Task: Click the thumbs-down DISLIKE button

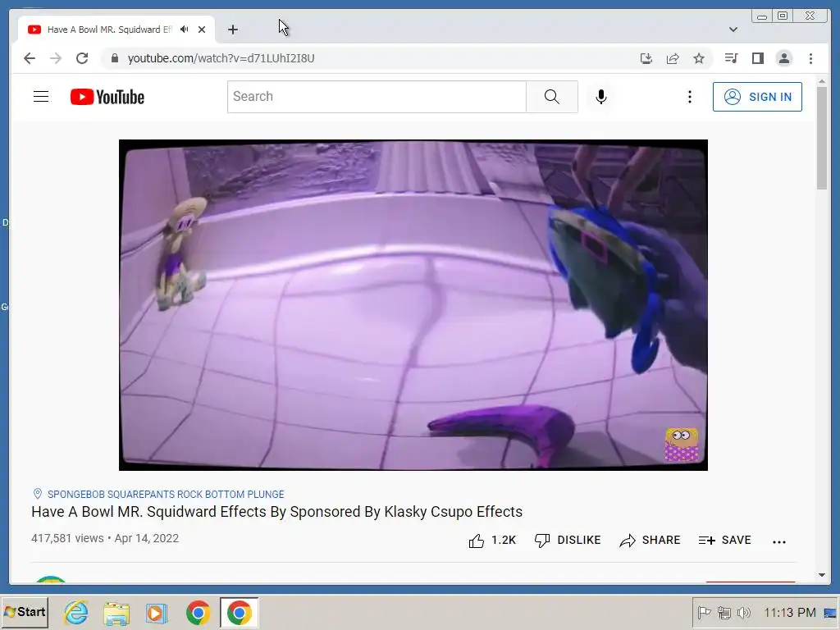Action: click(568, 540)
